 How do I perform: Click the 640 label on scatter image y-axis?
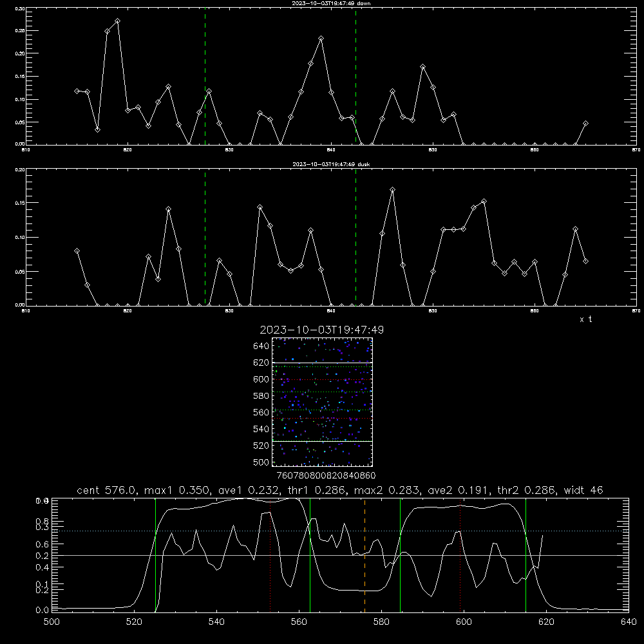(261, 346)
